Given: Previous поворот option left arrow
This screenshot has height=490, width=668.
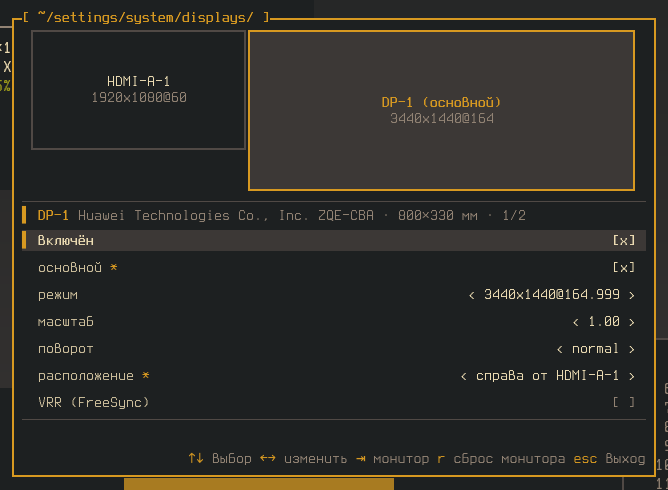Looking at the screenshot, I should click(560, 349).
